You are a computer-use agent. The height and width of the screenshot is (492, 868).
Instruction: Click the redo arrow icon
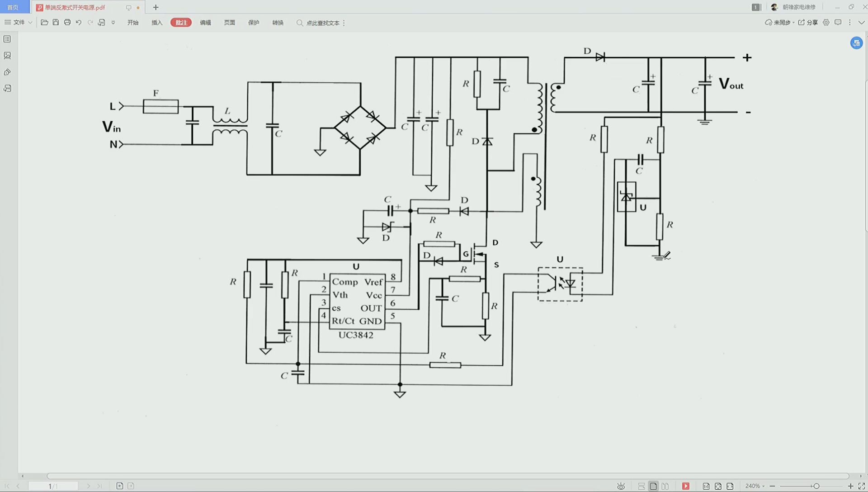[x=90, y=23]
